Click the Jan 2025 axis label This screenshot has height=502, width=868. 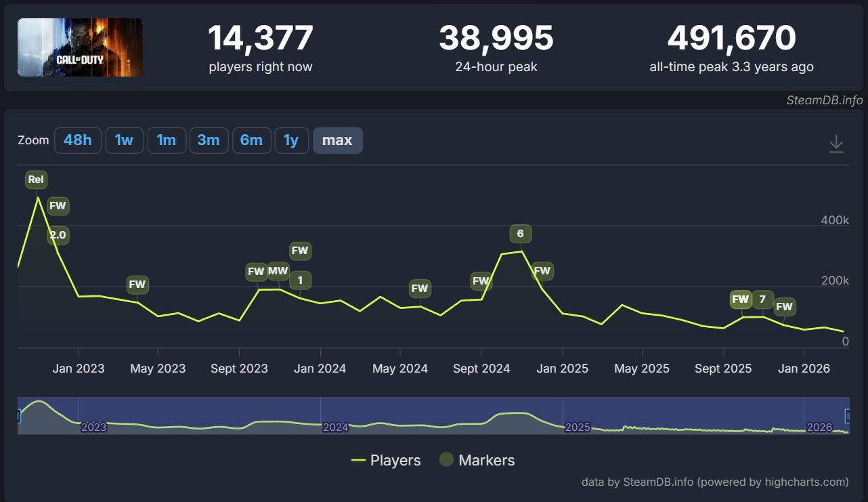click(563, 369)
